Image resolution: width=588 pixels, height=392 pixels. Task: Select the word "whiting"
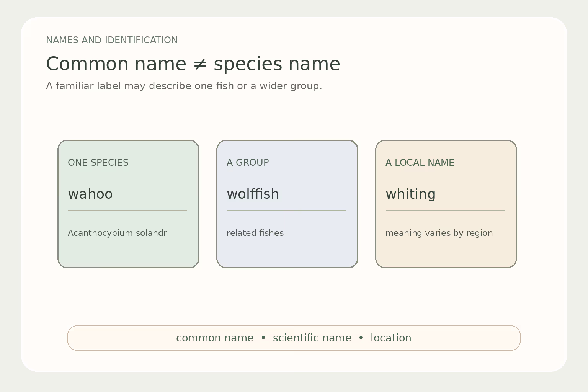point(411,194)
